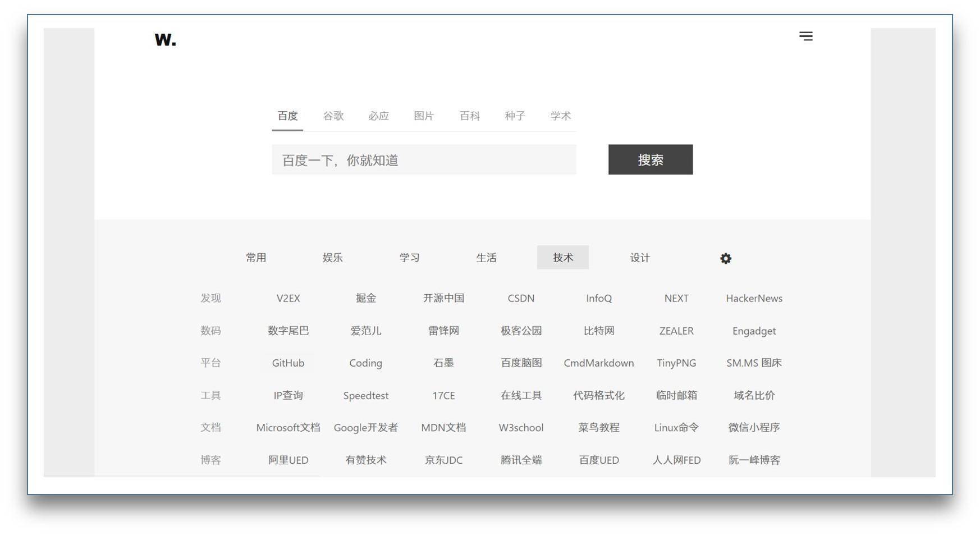This screenshot has width=980, height=535.
Task: Click the 搜索 button
Action: coord(650,159)
